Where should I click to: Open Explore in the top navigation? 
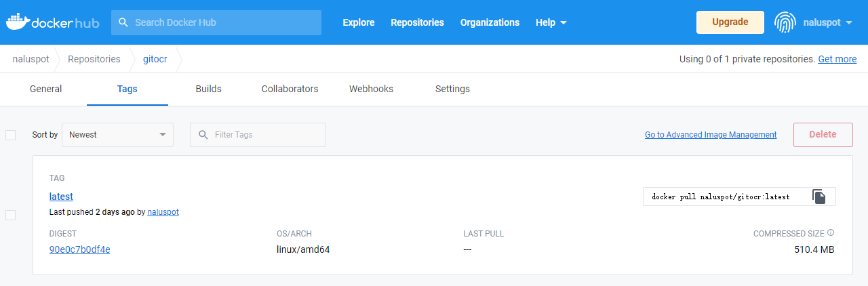click(x=359, y=22)
